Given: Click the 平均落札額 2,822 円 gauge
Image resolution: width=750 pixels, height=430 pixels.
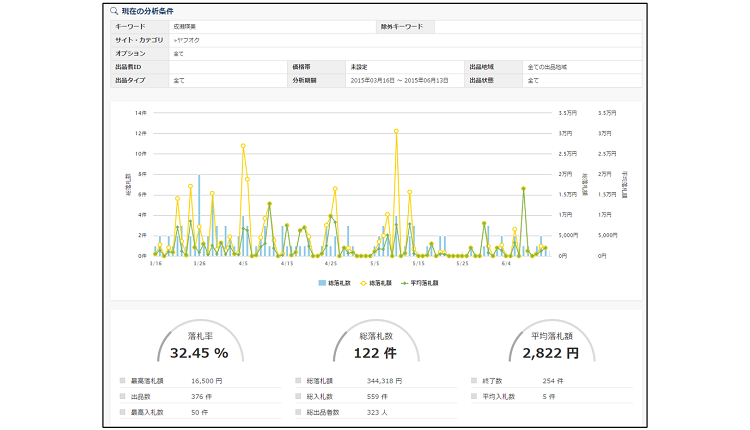Looking at the screenshot, I should (552, 346).
